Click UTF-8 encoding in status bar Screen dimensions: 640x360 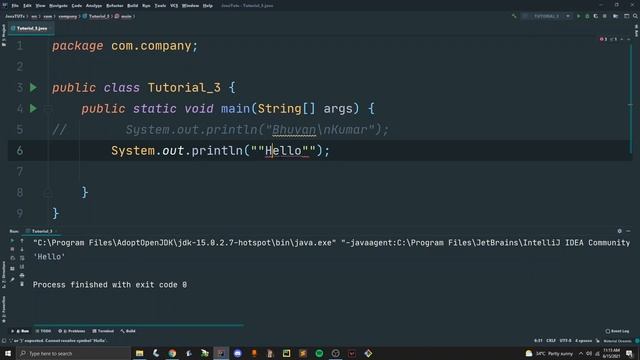(x=565, y=340)
